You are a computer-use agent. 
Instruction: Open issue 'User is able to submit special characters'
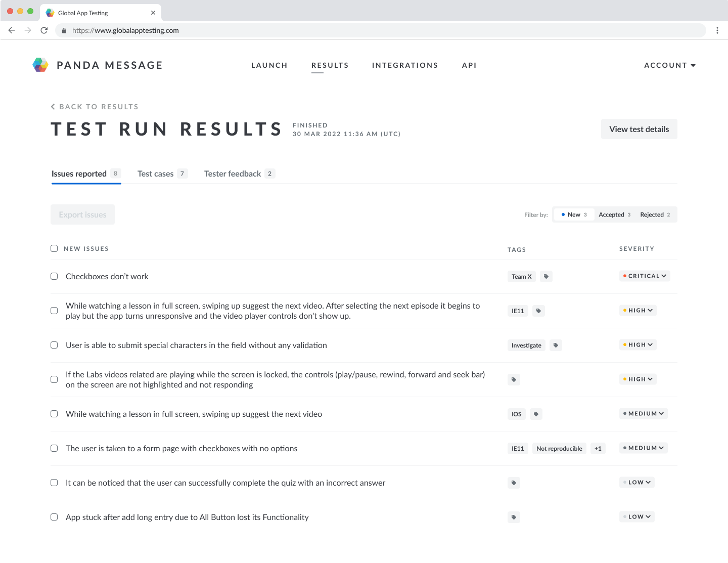point(196,345)
